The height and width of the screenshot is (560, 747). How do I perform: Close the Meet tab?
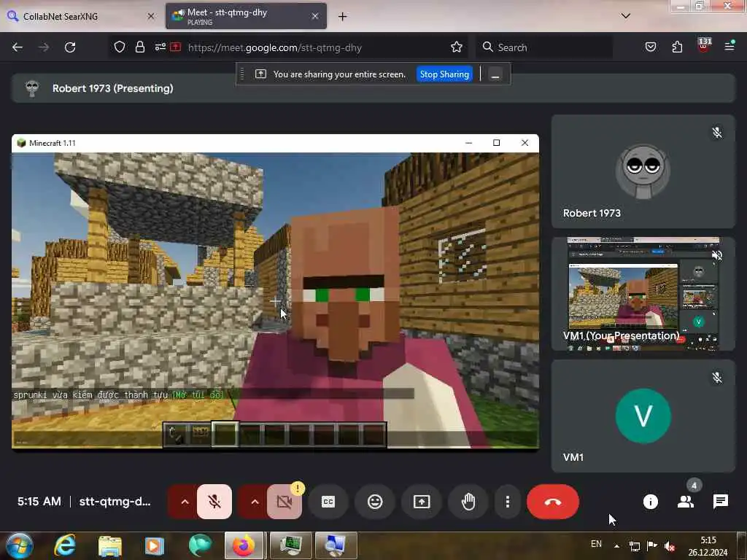[315, 16]
